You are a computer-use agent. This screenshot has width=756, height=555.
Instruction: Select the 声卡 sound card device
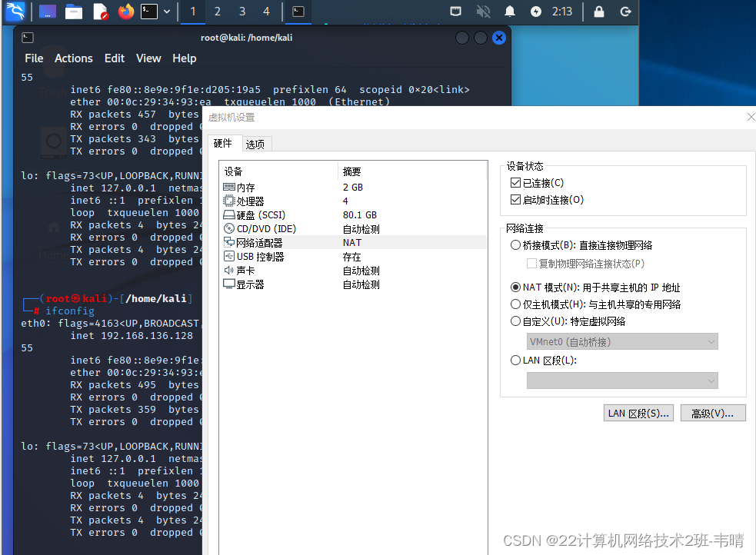(x=238, y=270)
